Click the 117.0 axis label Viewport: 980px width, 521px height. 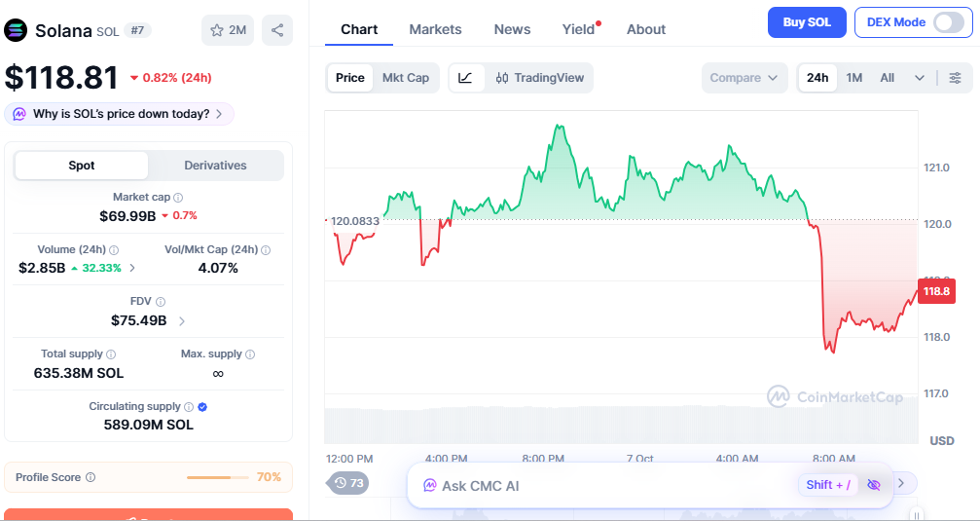[937, 393]
